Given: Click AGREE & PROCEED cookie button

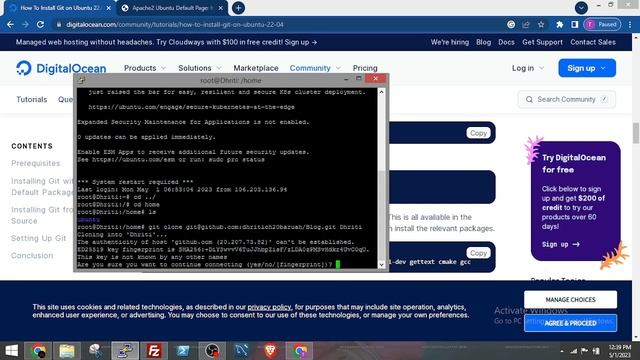Looking at the screenshot, I should pyautogui.click(x=570, y=323).
